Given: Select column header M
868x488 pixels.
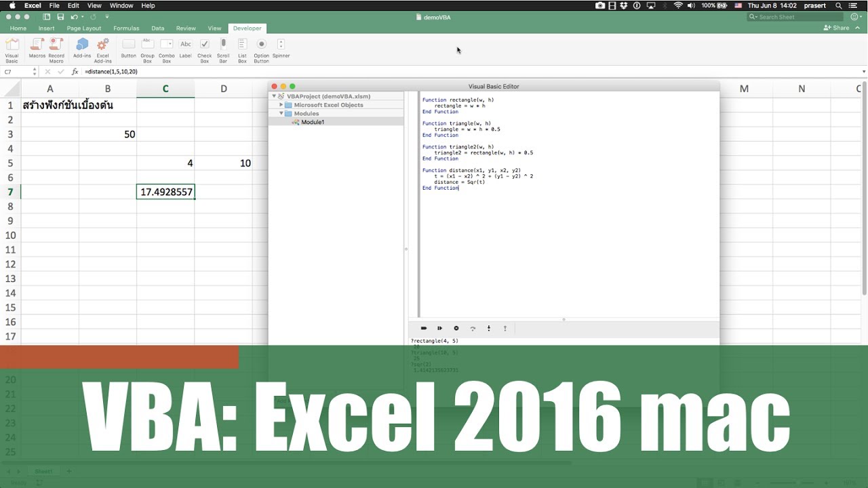Looking at the screenshot, I should 744,89.
